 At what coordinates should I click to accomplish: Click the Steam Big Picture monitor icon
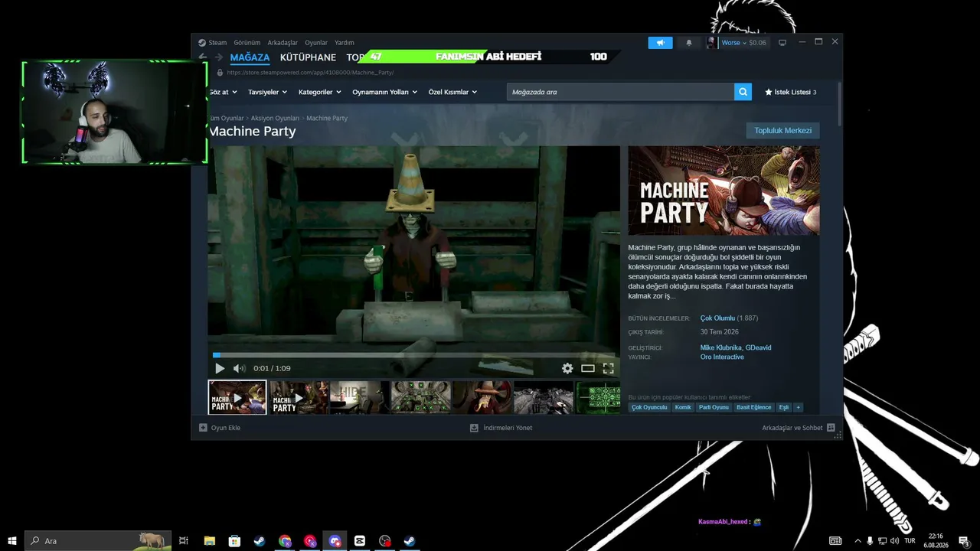pyautogui.click(x=782, y=43)
